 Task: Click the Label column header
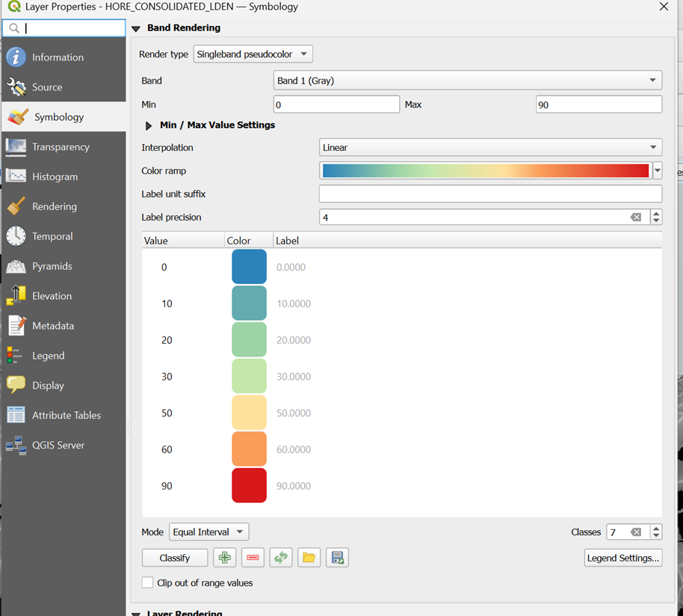coord(467,241)
